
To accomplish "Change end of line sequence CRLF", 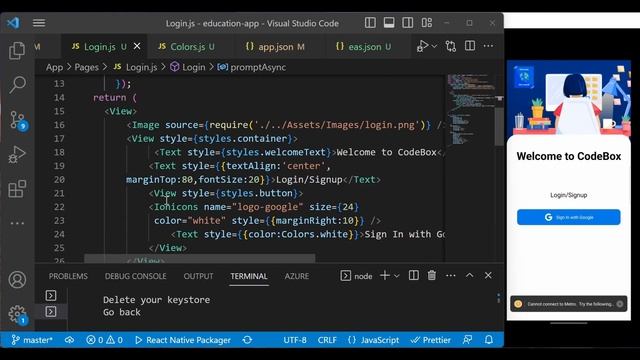I will pos(327,340).
